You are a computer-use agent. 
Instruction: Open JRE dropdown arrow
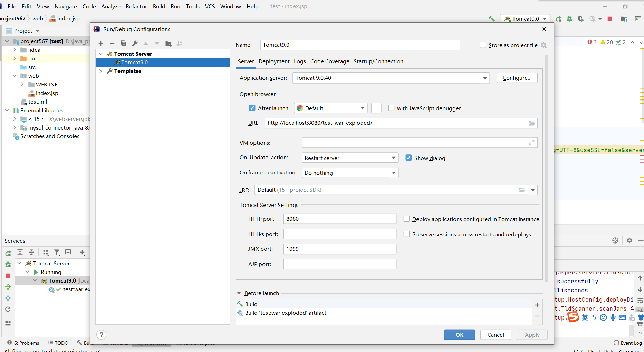(533, 190)
